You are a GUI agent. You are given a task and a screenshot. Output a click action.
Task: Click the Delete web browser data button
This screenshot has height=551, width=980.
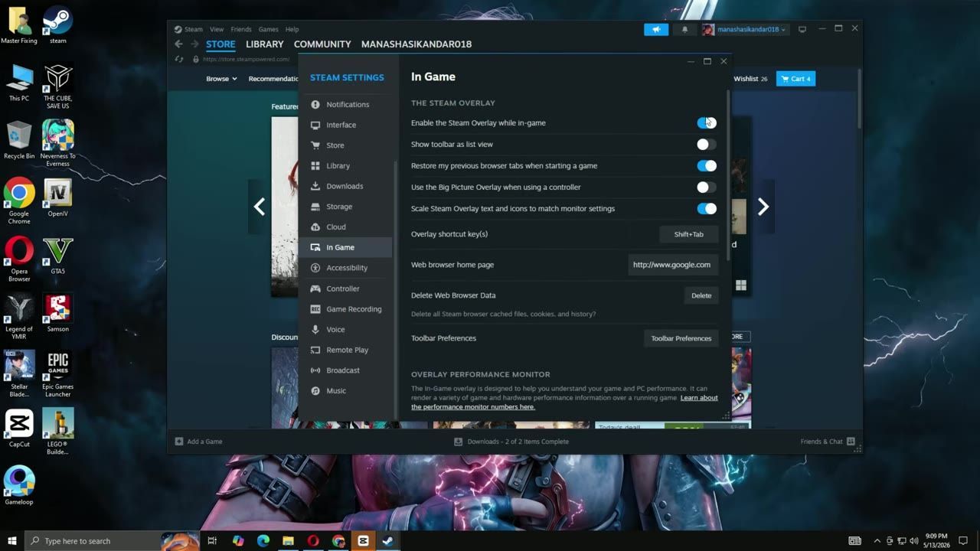click(701, 295)
